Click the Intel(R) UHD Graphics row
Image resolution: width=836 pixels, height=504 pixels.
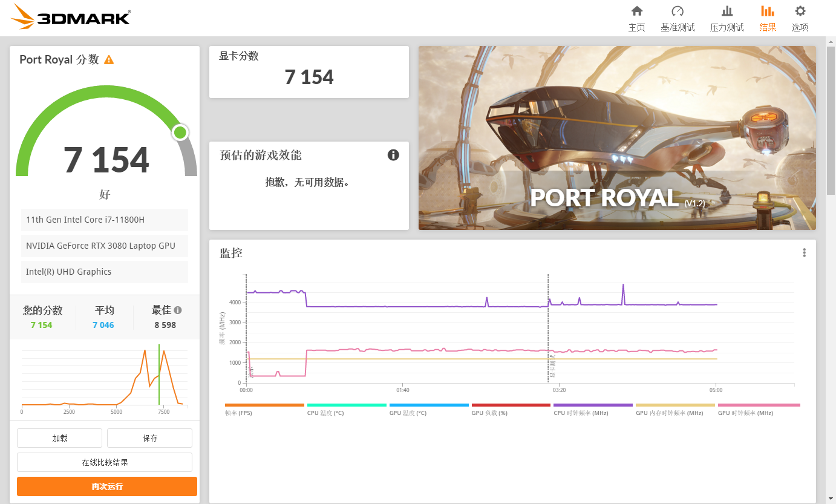[x=104, y=272]
